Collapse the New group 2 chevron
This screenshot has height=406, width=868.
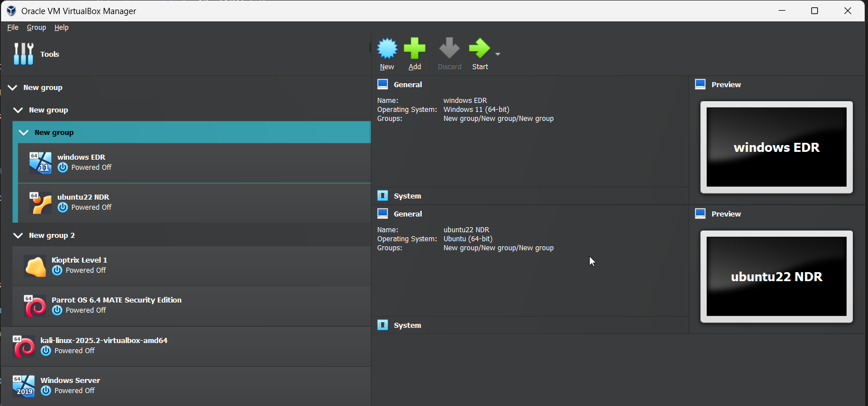18,236
